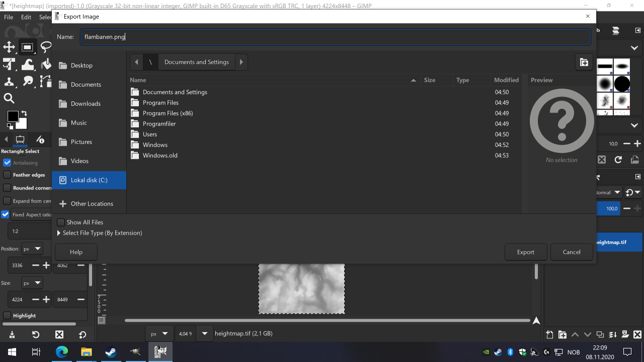
Task: Open the Users folder
Action: [x=150, y=134]
